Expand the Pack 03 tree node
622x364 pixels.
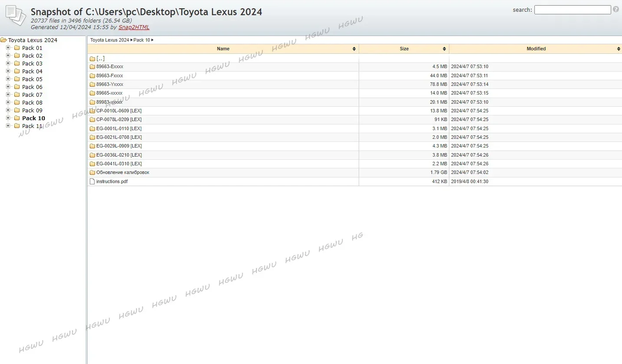click(x=8, y=63)
